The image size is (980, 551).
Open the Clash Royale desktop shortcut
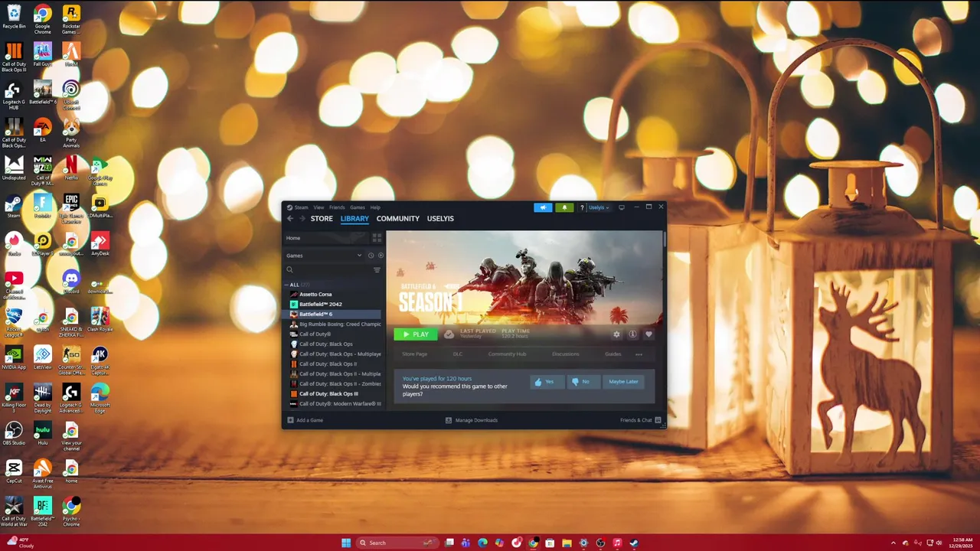coord(100,320)
